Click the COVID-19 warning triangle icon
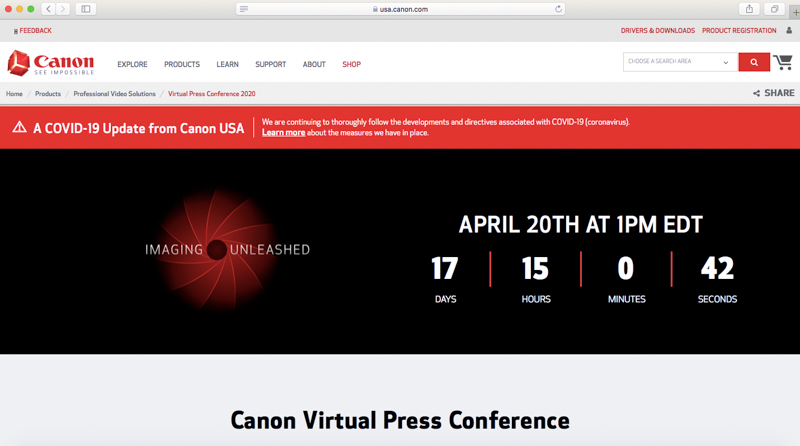Viewport: 800px width, 446px height. pos(19,127)
